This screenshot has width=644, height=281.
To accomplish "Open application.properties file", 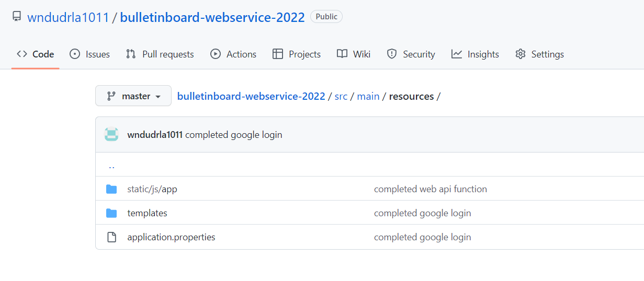I will tap(172, 237).
